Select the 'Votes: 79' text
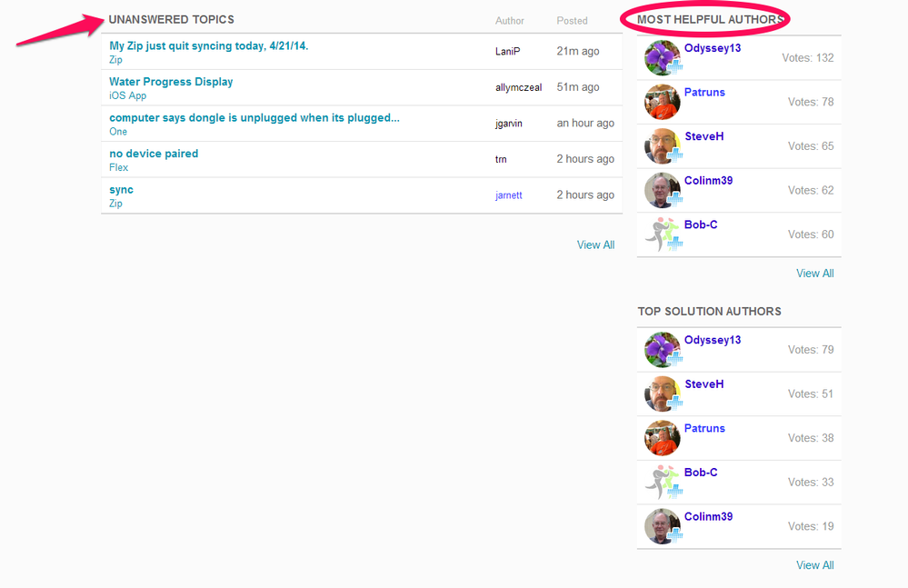Screen dimensions: 908x588 coord(811,350)
